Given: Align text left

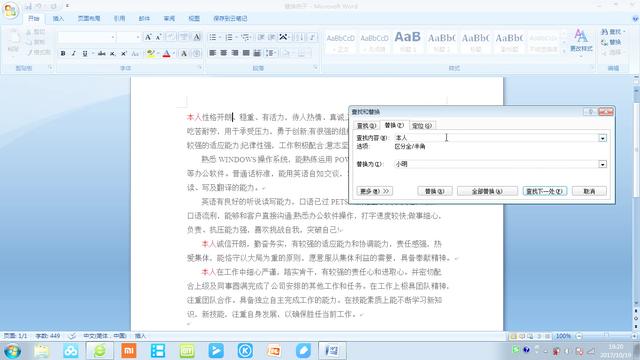Looking at the screenshot, I should point(213,53).
